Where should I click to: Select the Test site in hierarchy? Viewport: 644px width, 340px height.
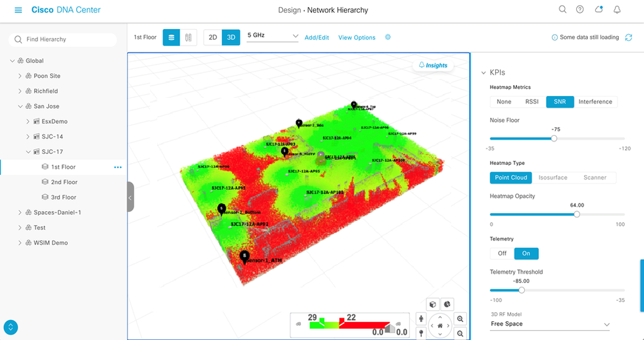[39, 227]
